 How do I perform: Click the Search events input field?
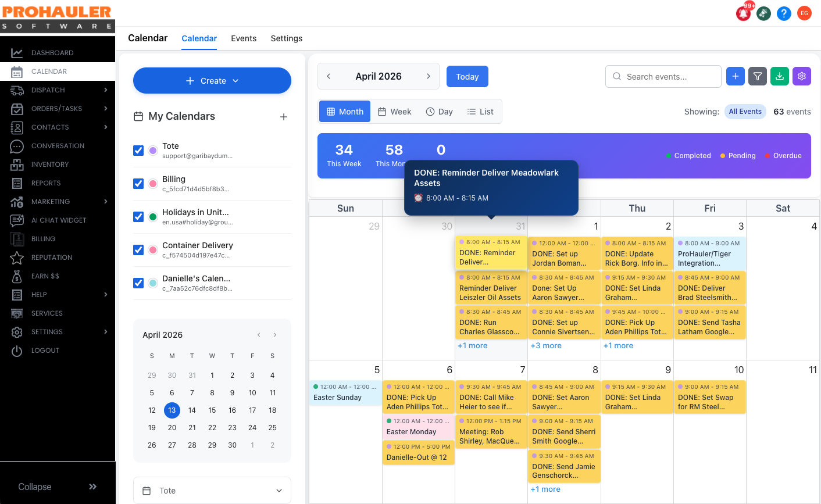tap(663, 76)
